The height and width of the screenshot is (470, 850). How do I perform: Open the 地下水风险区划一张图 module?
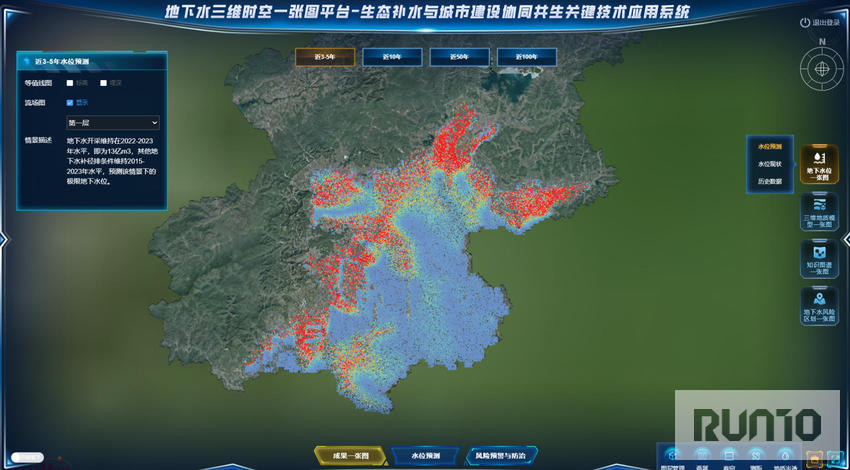819,306
